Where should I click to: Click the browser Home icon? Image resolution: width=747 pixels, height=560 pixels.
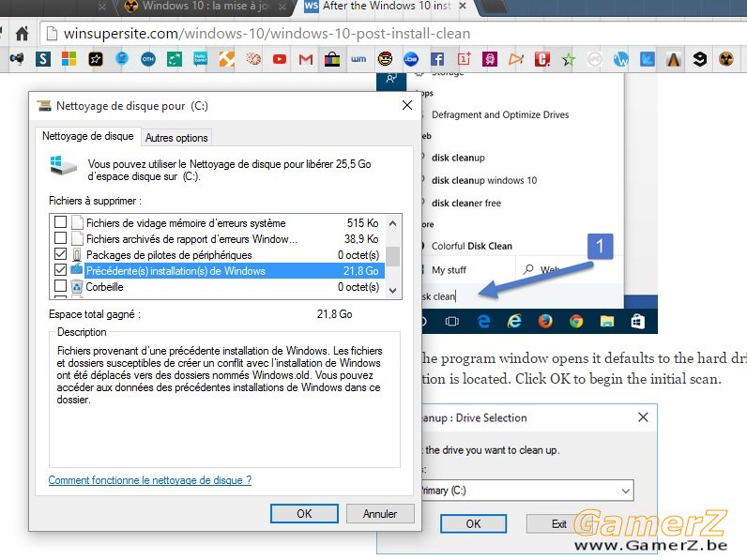[x=22, y=34]
